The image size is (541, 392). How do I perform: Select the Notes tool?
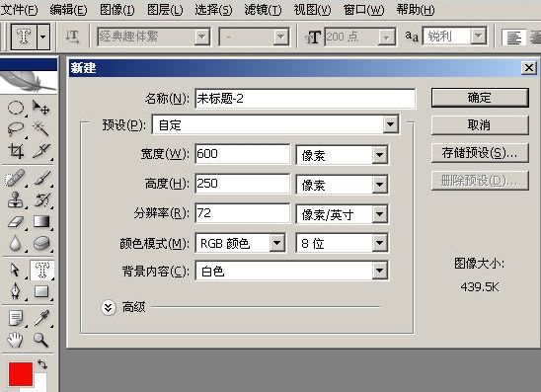(16, 318)
